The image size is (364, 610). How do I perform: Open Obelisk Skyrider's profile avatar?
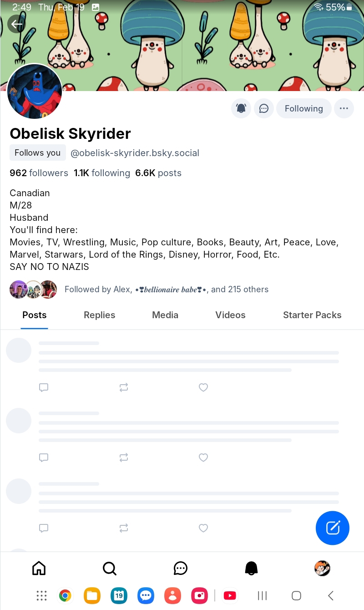35,91
